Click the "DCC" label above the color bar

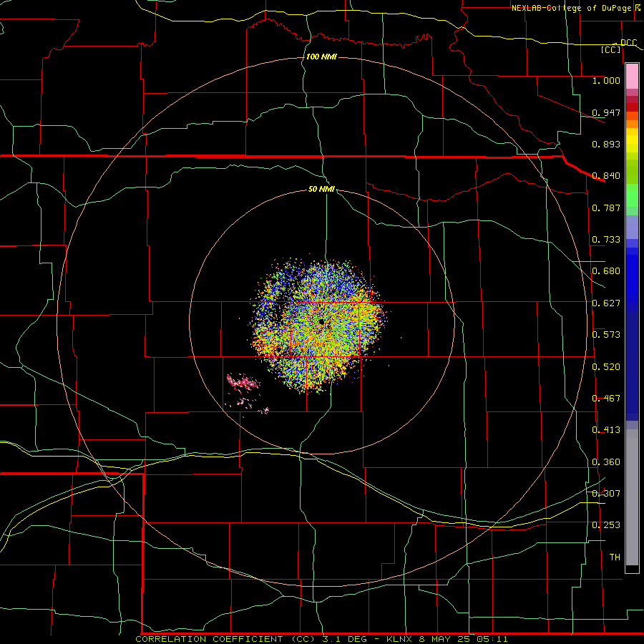pos(628,42)
